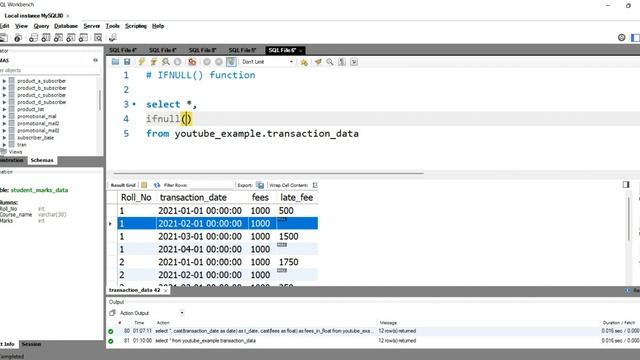The width and height of the screenshot is (640, 360).
Task: Click the late_fee column header
Action: point(297,198)
